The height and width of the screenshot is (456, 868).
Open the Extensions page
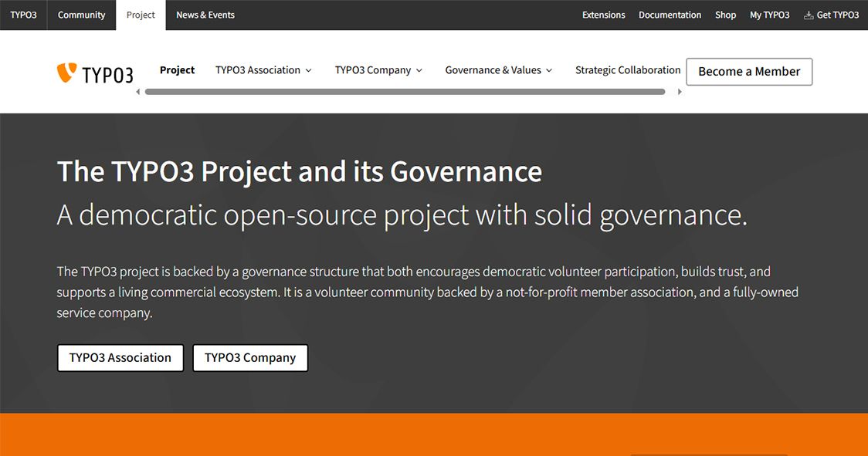pos(603,15)
